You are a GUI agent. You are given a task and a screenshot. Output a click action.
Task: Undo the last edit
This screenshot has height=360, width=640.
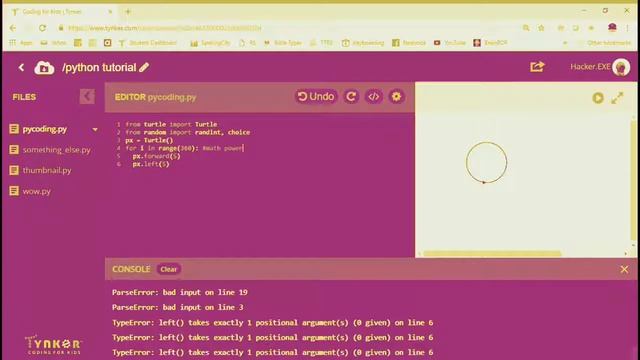pos(316,97)
